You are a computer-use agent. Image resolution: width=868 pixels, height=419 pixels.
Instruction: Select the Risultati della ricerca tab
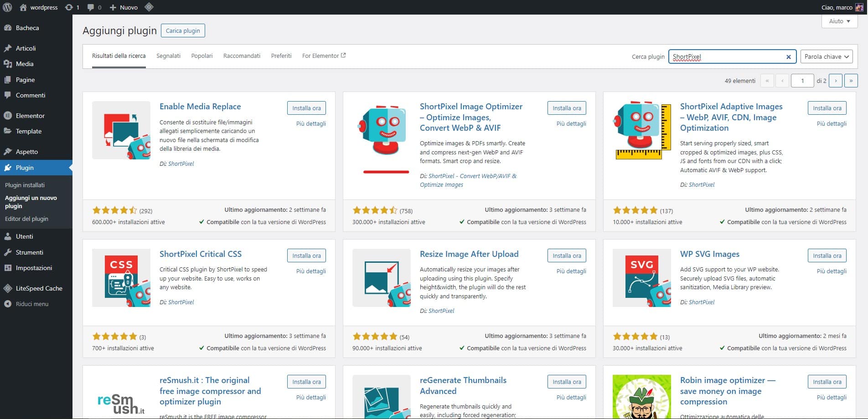tap(119, 56)
